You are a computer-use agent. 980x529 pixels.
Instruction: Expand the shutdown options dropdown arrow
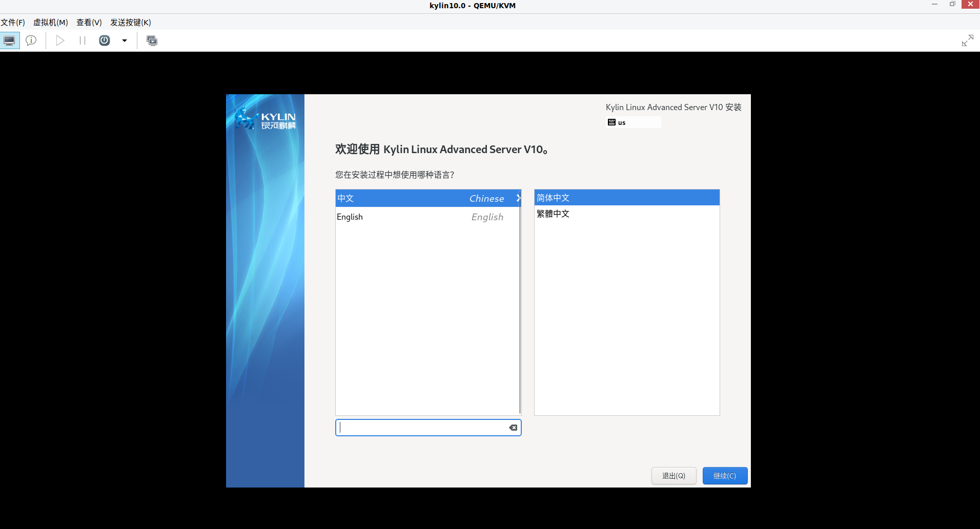(x=125, y=40)
